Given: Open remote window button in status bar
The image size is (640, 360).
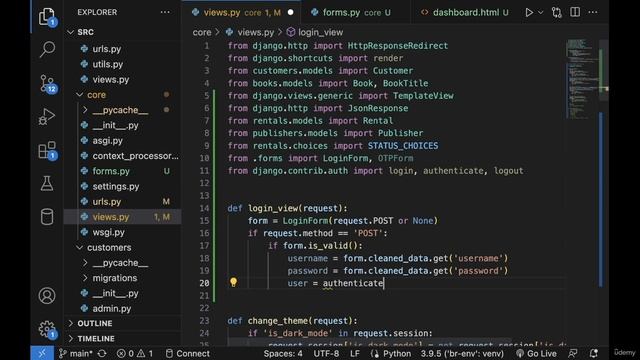Looking at the screenshot, I should (x=42, y=353).
